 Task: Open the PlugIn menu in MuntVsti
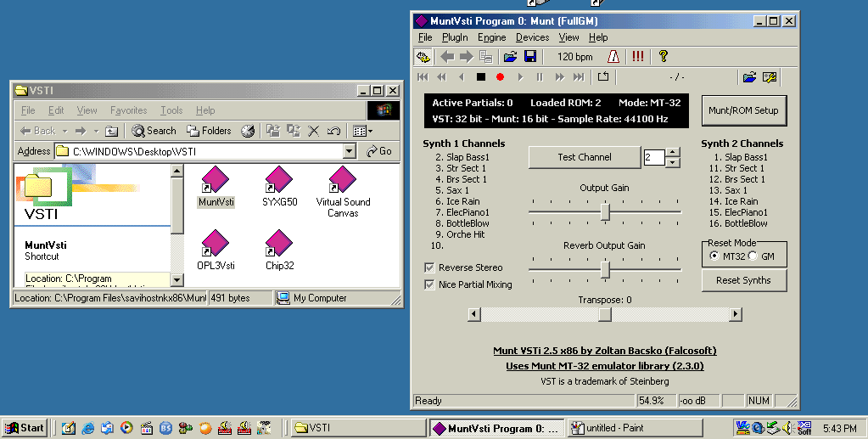click(455, 37)
